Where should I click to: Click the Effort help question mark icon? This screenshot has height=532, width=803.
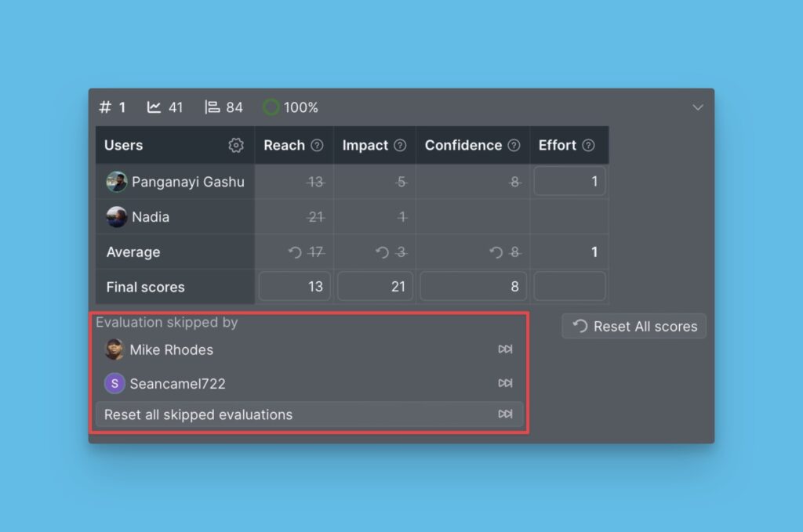[x=588, y=145]
